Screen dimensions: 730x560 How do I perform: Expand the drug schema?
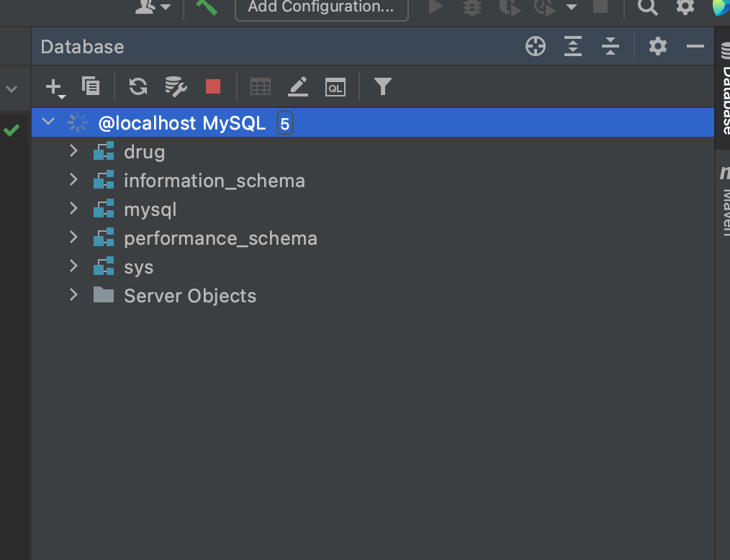(73, 151)
